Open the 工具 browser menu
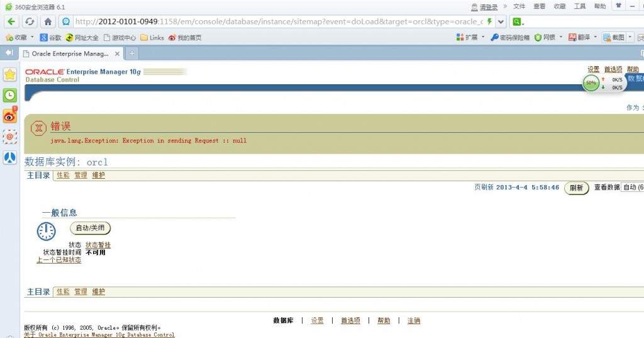 579,6
